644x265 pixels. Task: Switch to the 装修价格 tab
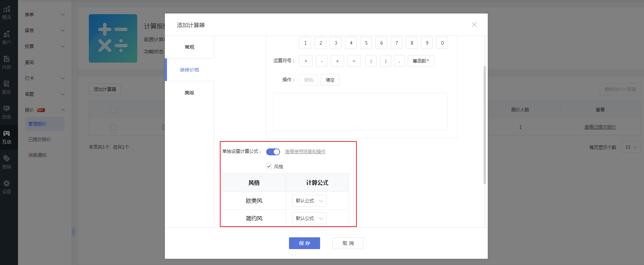(189, 70)
